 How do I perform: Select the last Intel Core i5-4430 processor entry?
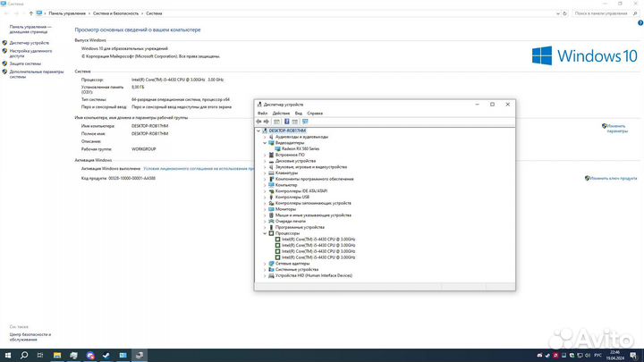click(x=318, y=257)
